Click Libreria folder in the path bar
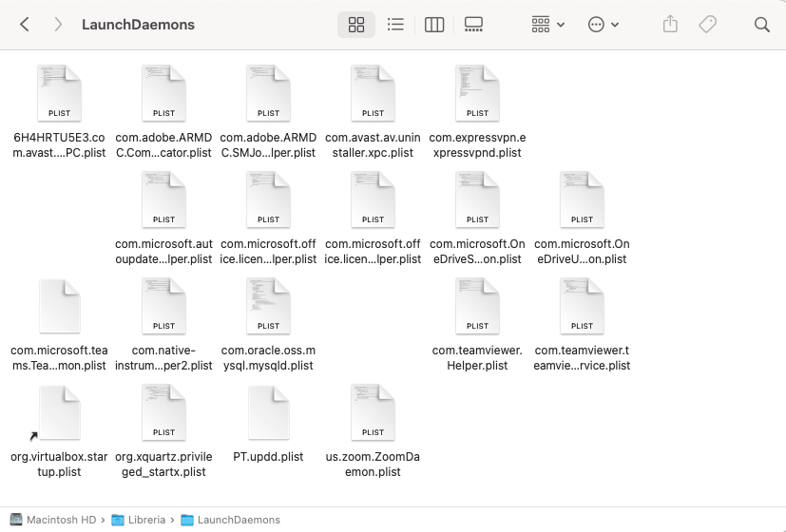This screenshot has height=532, width=786. (139, 520)
